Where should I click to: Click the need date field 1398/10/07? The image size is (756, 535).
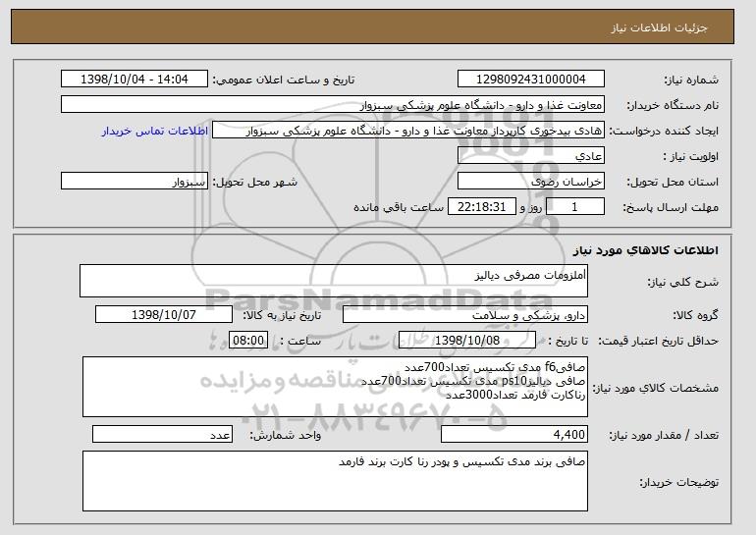click(x=164, y=315)
